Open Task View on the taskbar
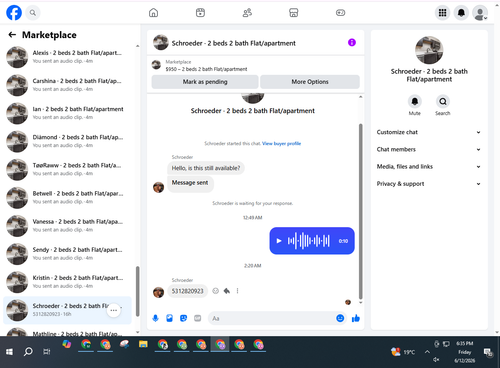The height and width of the screenshot is (368, 500). [x=47, y=352]
